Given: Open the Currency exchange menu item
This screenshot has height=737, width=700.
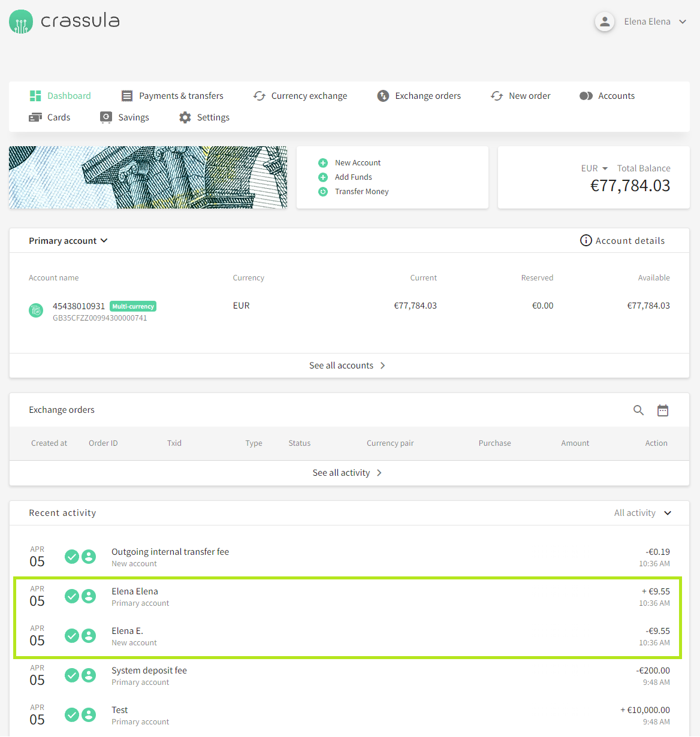Looking at the screenshot, I should (300, 96).
